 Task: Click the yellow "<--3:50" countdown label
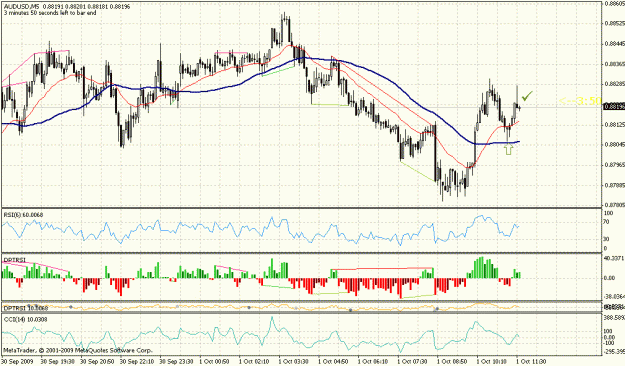click(x=580, y=101)
